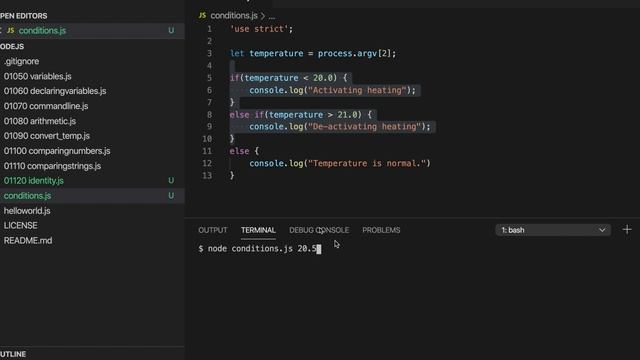This screenshot has height=360, width=640.
Task: Click "Temperature is normal." string on line 12
Action: [x=367, y=163]
